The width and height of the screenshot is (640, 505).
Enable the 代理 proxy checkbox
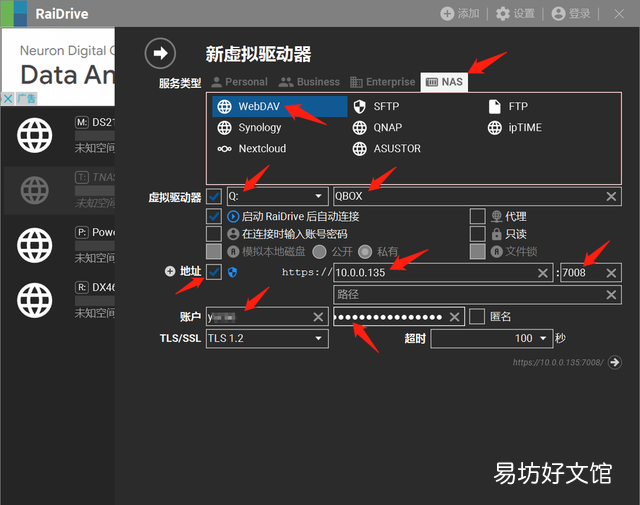click(478, 216)
